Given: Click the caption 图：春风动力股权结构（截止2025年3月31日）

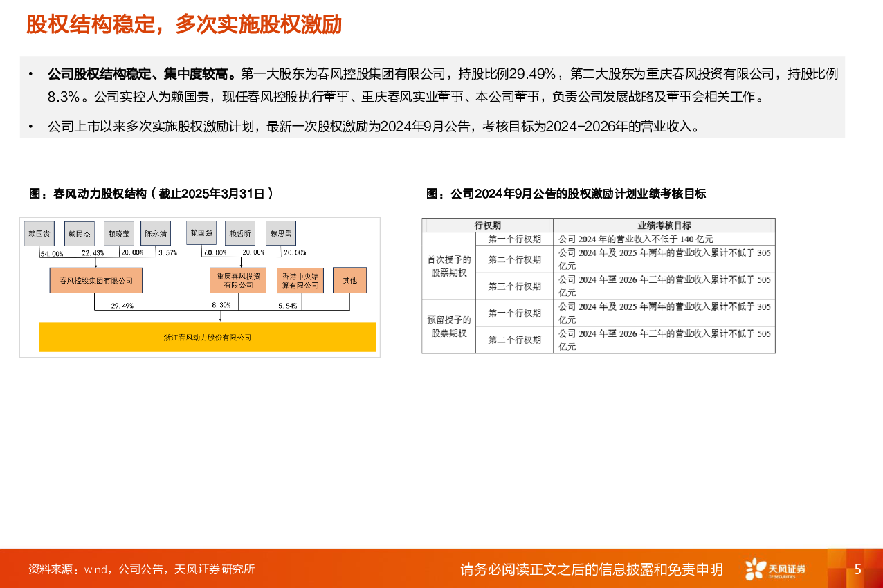Looking at the screenshot, I should [x=151, y=194].
